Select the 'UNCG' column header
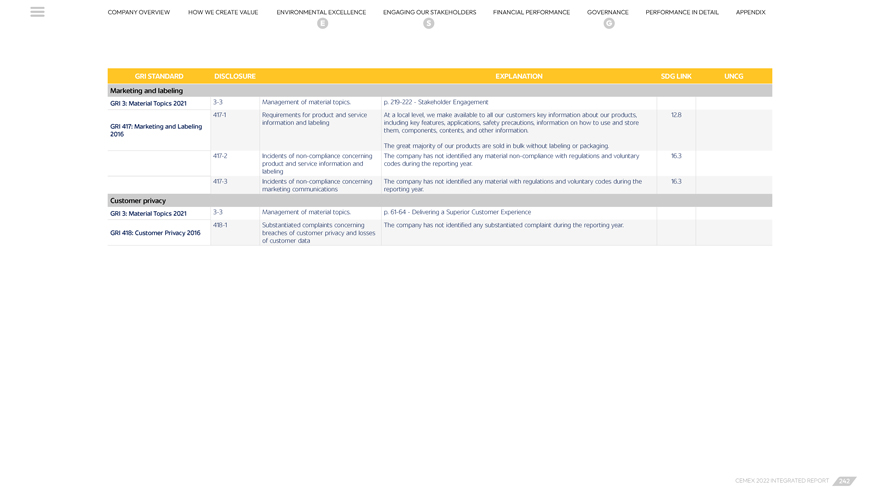The height and width of the screenshot is (495, 880). [x=734, y=76]
